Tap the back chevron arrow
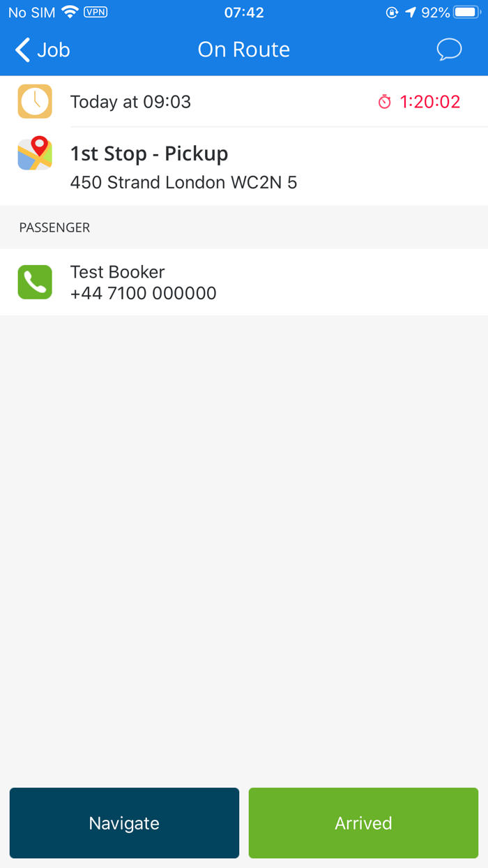Viewport: 488px width, 868px height. pos(22,50)
